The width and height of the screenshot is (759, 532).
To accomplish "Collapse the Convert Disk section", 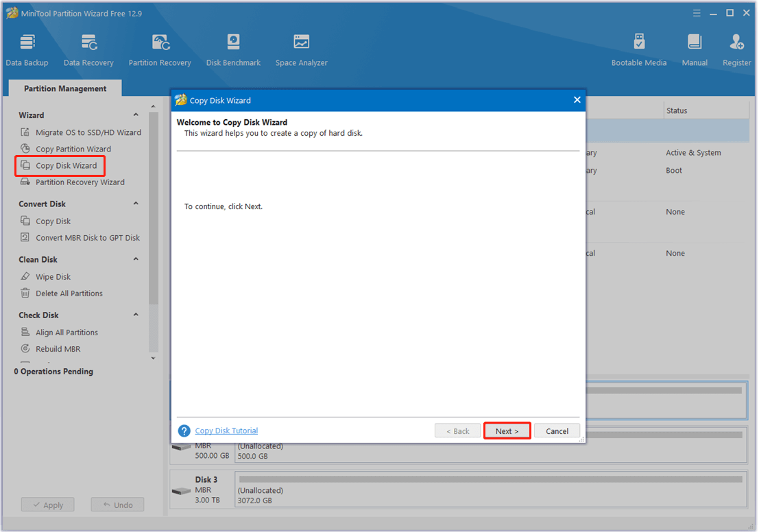I will (x=136, y=204).
